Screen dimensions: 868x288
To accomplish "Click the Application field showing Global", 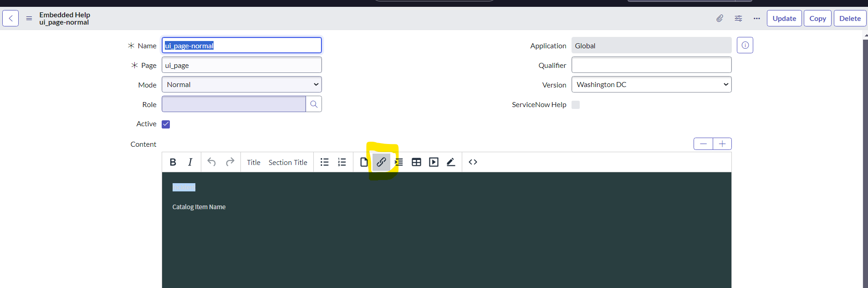I will pyautogui.click(x=652, y=45).
